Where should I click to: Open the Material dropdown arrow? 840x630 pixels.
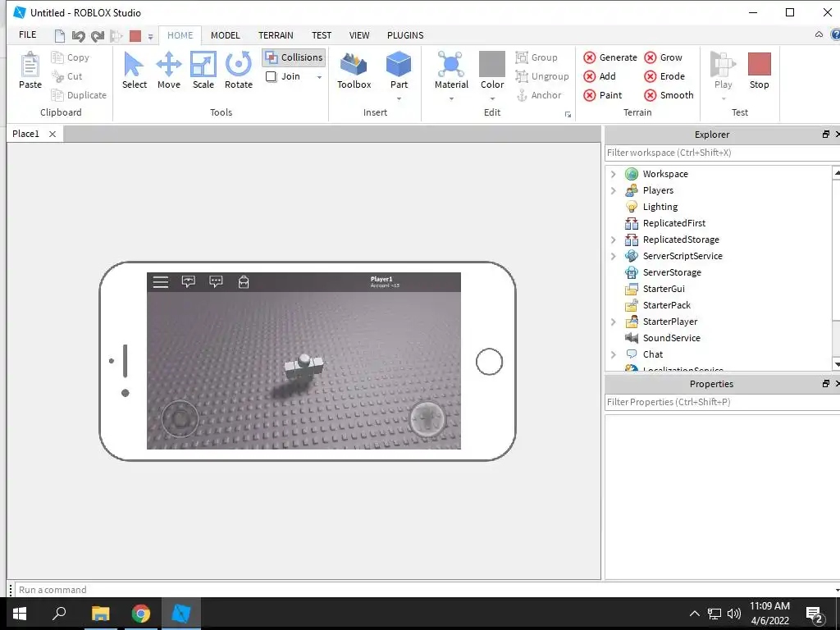(x=451, y=98)
